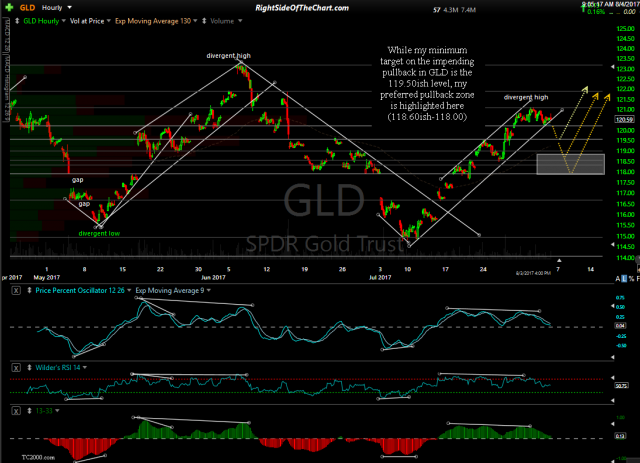The width and height of the screenshot is (640, 463).
Task: Click the 114.00 price axis label
Action: (x=625, y=258)
